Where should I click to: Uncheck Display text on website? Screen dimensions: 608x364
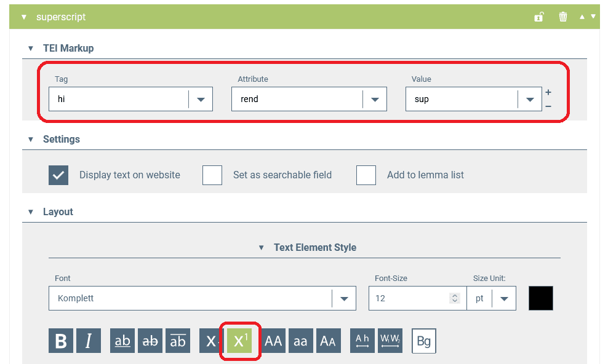(x=58, y=175)
